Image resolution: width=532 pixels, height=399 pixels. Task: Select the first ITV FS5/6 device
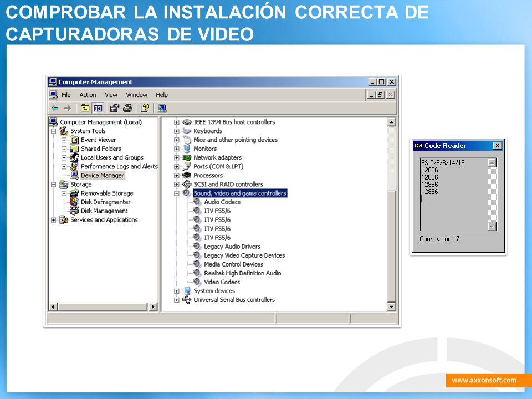click(217, 211)
